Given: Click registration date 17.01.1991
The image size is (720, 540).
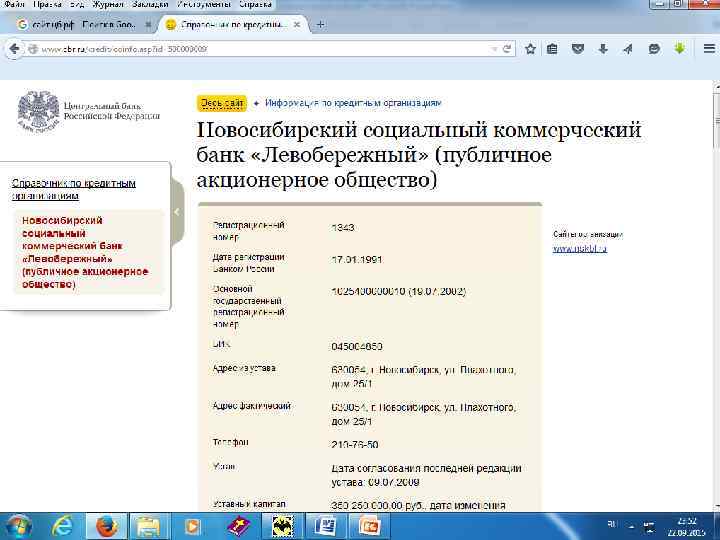Looking at the screenshot, I should pyautogui.click(x=357, y=260).
